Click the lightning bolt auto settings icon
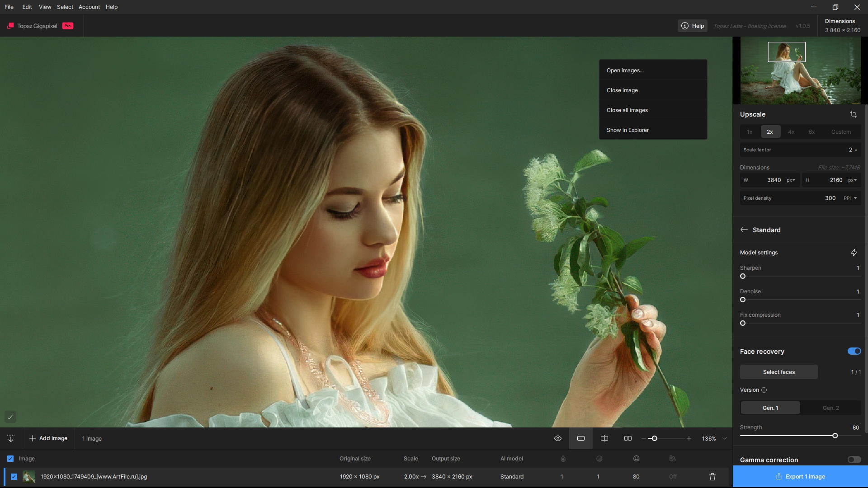This screenshot has height=488, width=868. pyautogui.click(x=854, y=253)
